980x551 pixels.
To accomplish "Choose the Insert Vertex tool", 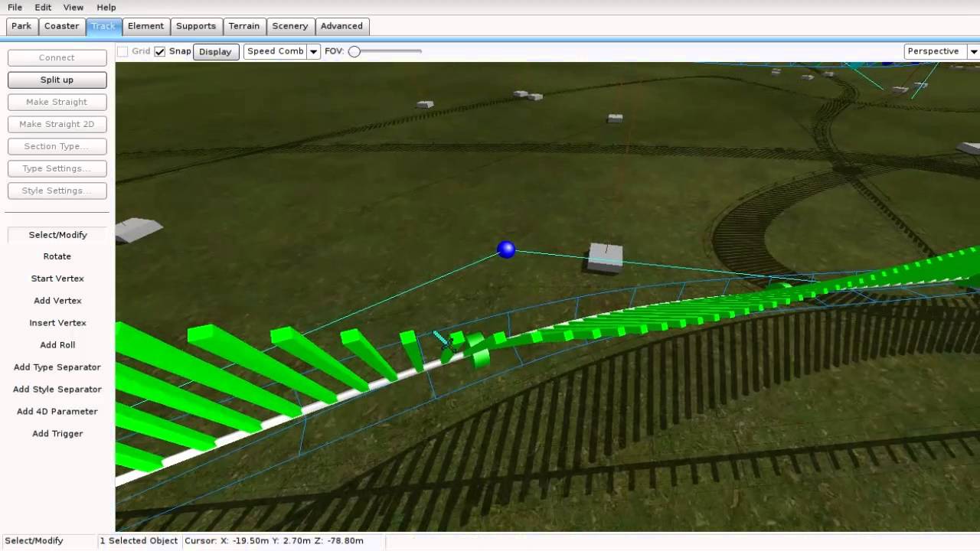I will 57,323.
